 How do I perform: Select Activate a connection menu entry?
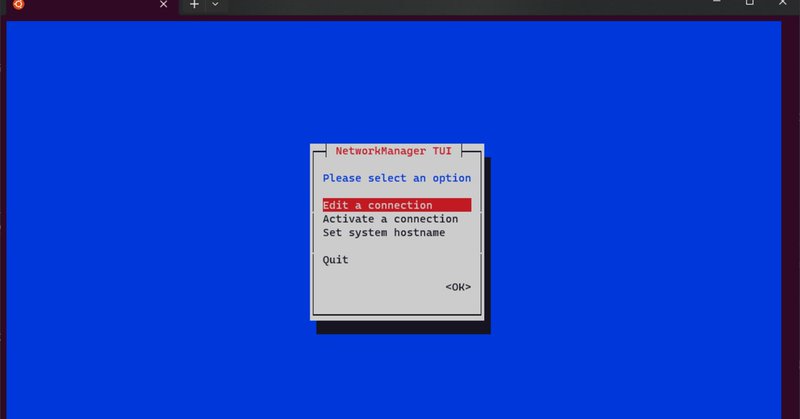point(390,219)
